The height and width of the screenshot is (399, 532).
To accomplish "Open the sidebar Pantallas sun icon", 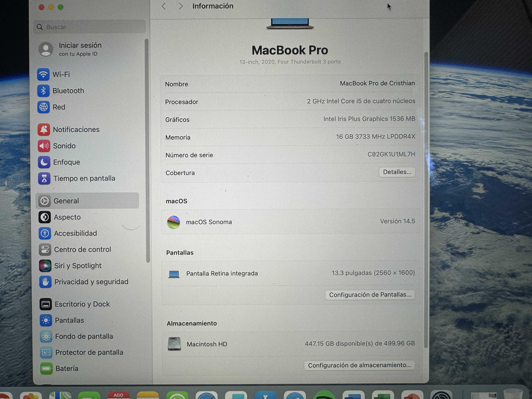I will coord(46,320).
